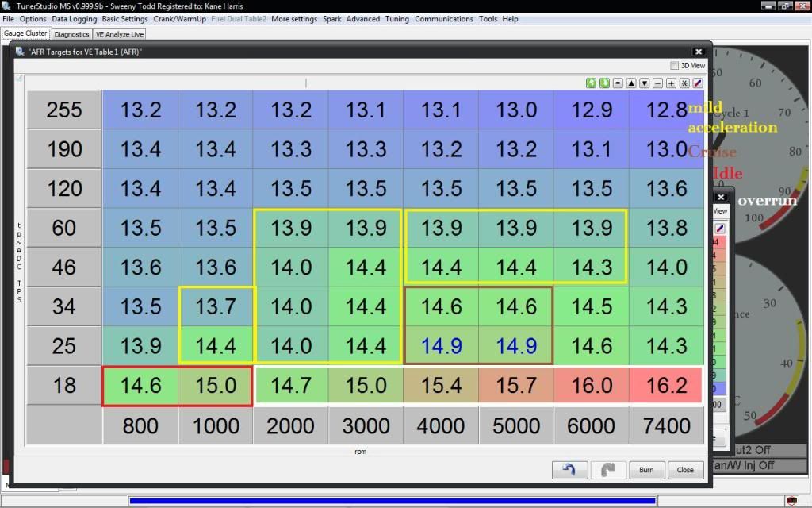Enable the 3D View checkbox
Screen dimensions: 812x508
pyautogui.click(x=675, y=66)
